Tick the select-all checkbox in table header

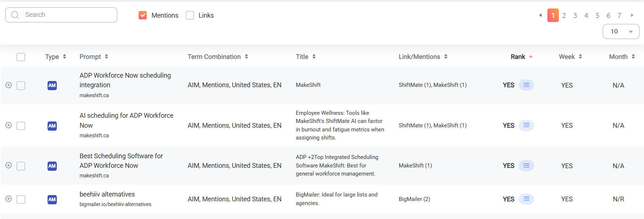pyautogui.click(x=21, y=57)
